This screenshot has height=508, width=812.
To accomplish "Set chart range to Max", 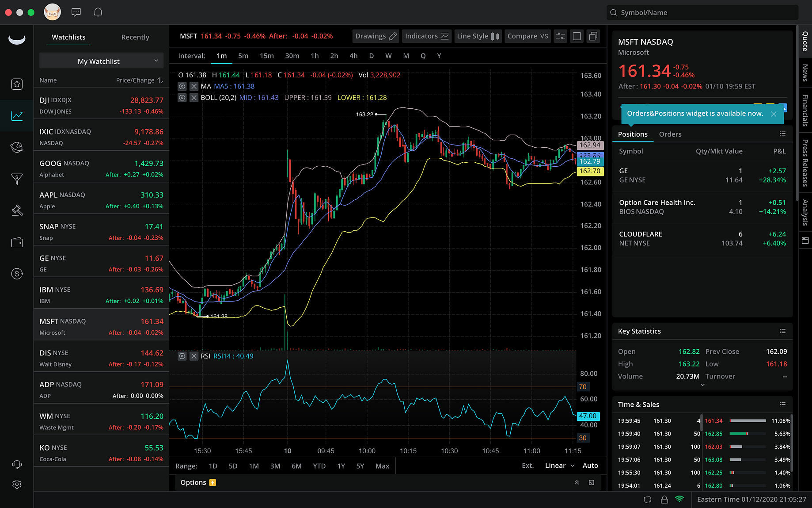I will [x=382, y=466].
